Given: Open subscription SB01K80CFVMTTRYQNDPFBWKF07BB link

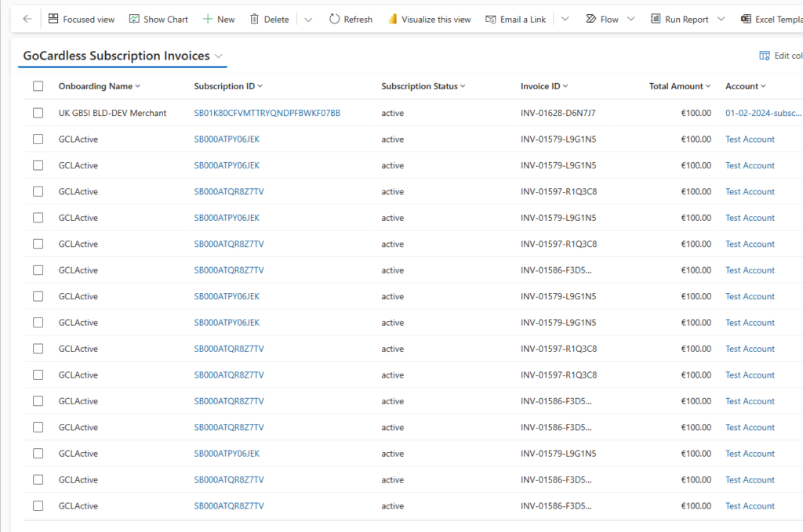Looking at the screenshot, I should click(267, 113).
